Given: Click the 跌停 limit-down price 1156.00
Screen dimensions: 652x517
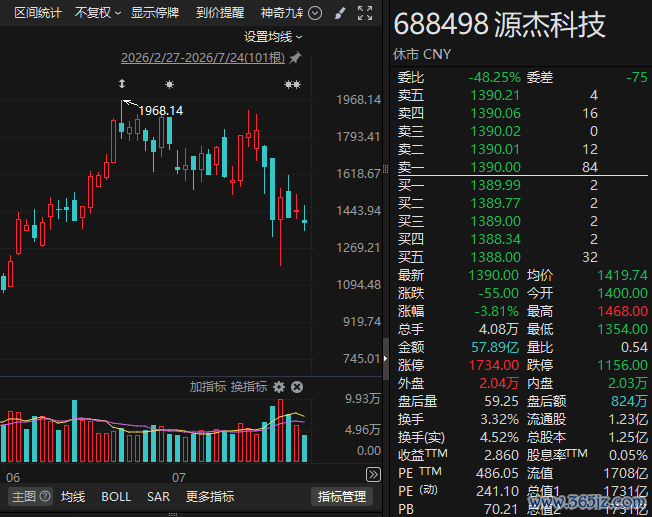Looking at the screenshot, I should coord(622,365).
